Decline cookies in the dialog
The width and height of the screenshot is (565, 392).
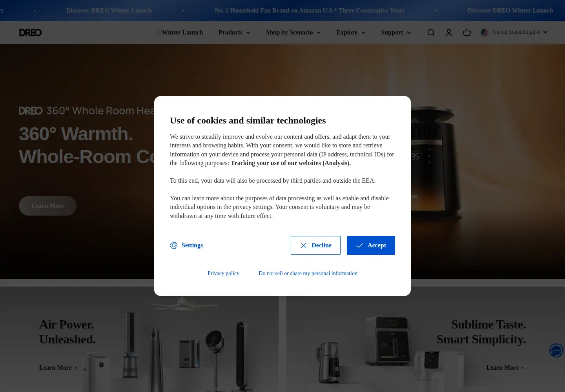(315, 245)
